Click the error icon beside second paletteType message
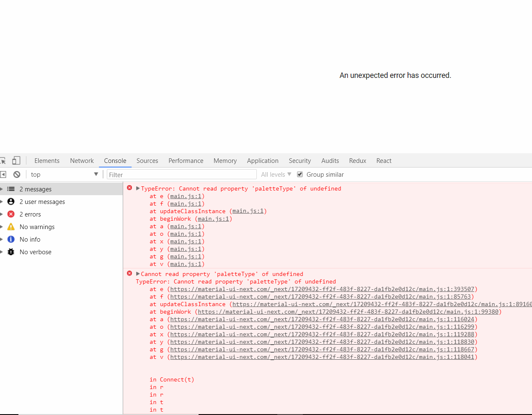The width and height of the screenshot is (532, 415). (129, 273)
